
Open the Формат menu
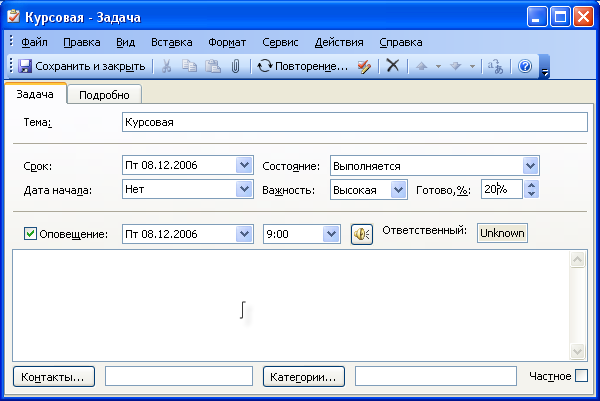tap(227, 42)
